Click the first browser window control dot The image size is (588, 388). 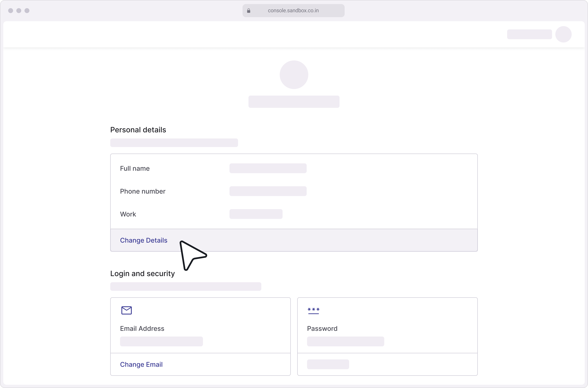point(11,11)
